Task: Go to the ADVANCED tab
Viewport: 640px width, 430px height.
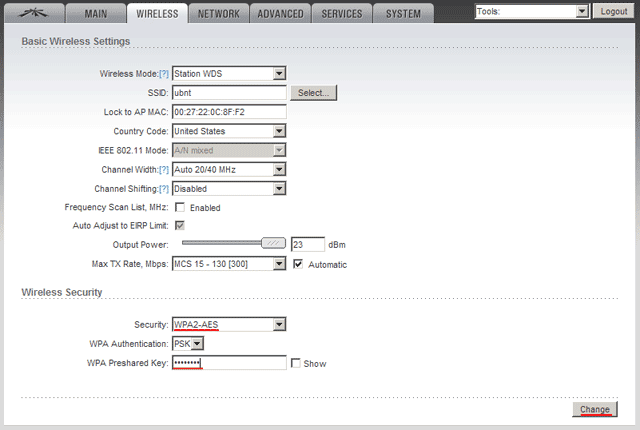Action: [x=280, y=13]
